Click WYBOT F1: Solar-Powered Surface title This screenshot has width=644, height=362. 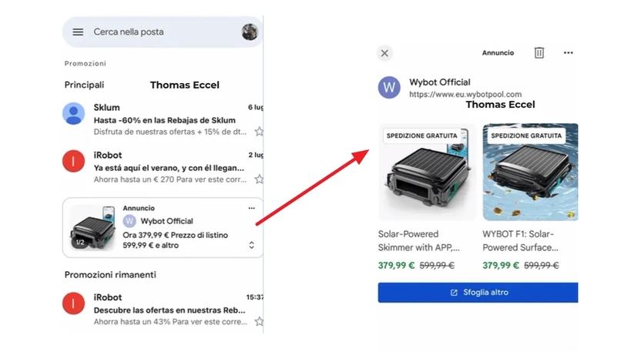[521, 240]
